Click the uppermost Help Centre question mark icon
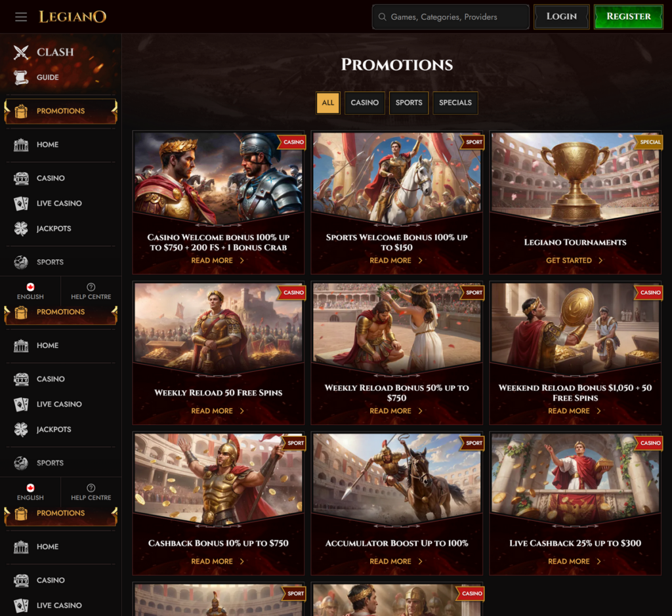The height and width of the screenshot is (616, 672). pos(91,287)
